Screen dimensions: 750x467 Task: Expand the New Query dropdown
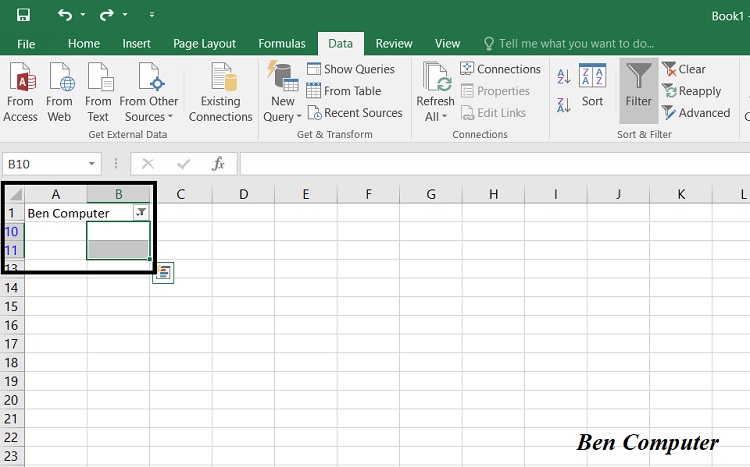click(x=282, y=116)
